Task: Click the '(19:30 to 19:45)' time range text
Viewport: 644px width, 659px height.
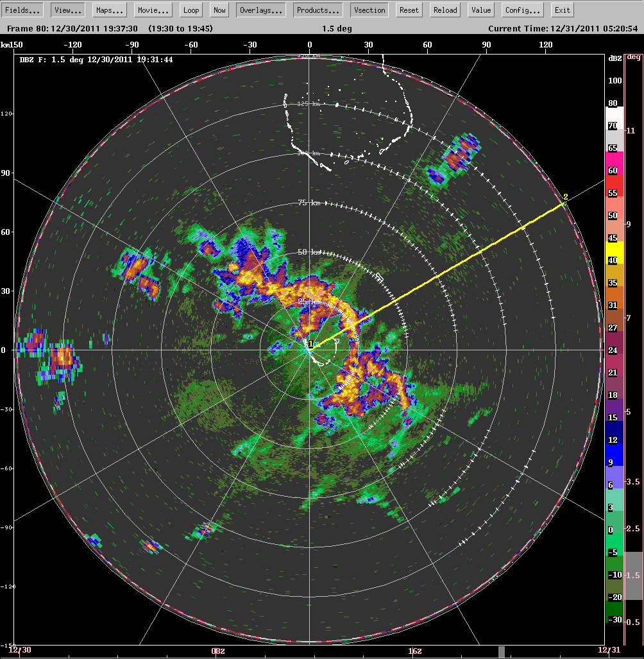Action: point(181,29)
